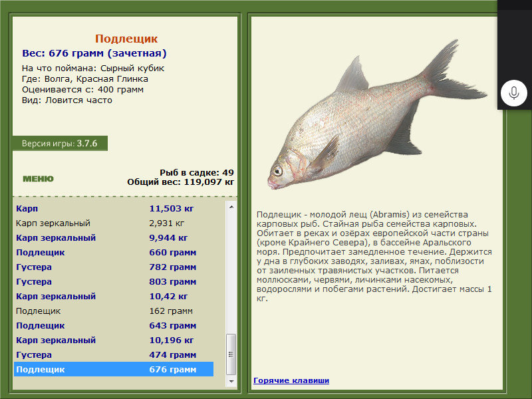Screen dimensions: 532x399
Task: Click На что поймана: Сырный кубик
Action: (93, 68)
